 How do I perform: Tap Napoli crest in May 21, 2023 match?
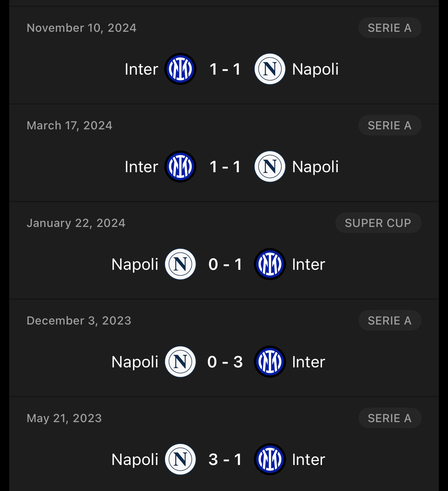(180, 460)
